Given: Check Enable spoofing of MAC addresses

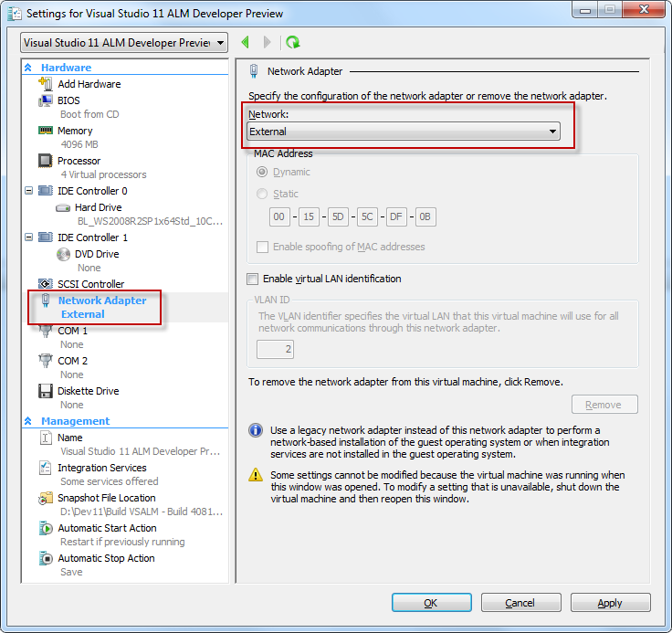Looking at the screenshot, I should (262, 247).
